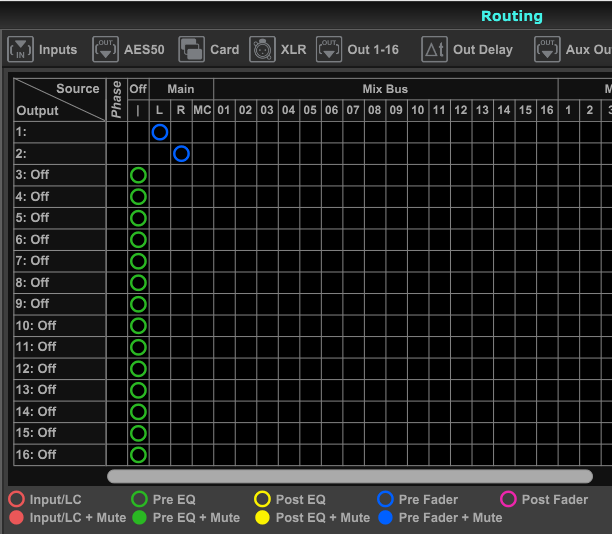Toggle the Off circle for output 4

pyautogui.click(x=138, y=196)
